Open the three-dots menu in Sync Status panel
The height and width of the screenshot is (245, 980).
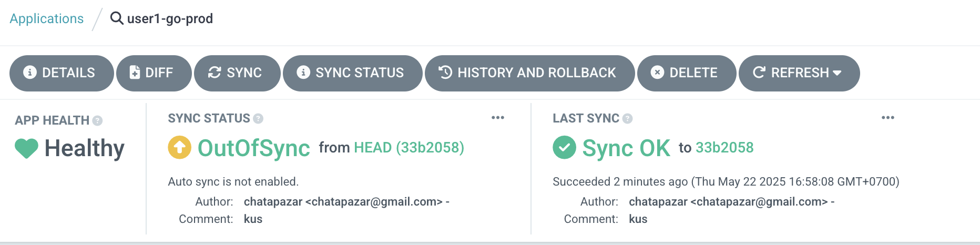pos(498,118)
